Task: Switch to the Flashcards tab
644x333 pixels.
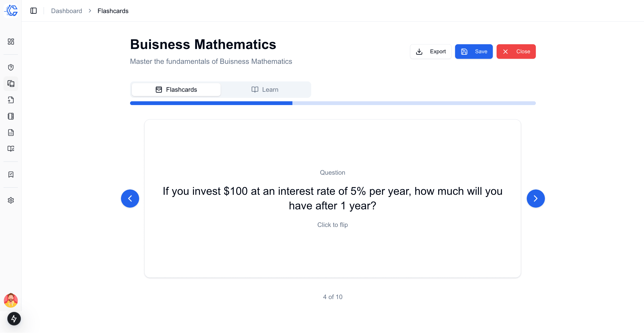Action: (x=176, y=90)
